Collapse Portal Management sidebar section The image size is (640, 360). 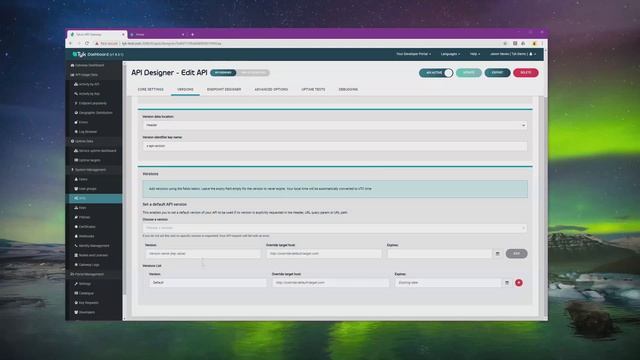pos(87,274)
